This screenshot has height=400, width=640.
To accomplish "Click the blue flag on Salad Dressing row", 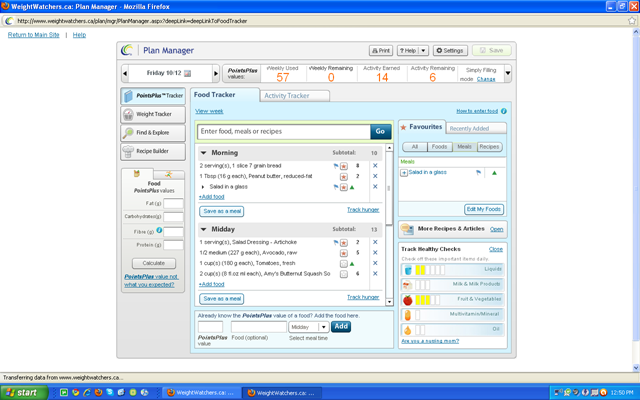I will tap(336, 242).
